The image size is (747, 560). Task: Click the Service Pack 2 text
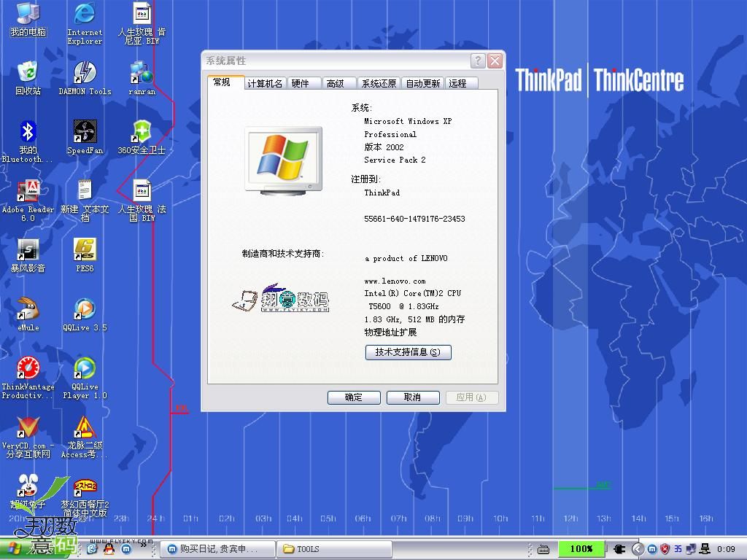coord(395,160)
